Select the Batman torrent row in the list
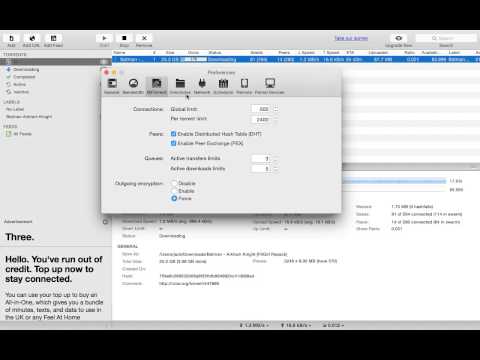 [x=296, y=59]
